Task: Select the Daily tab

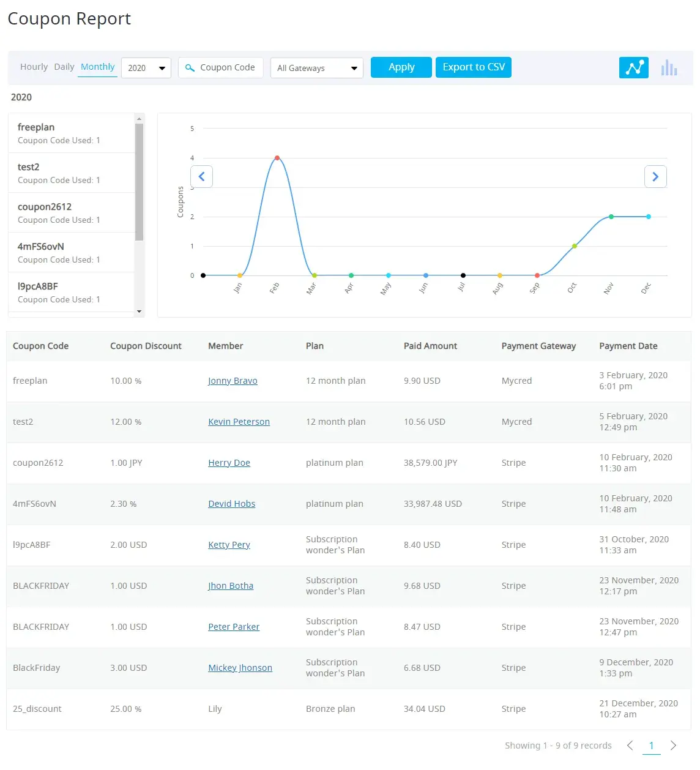Action: pos(64,67)
